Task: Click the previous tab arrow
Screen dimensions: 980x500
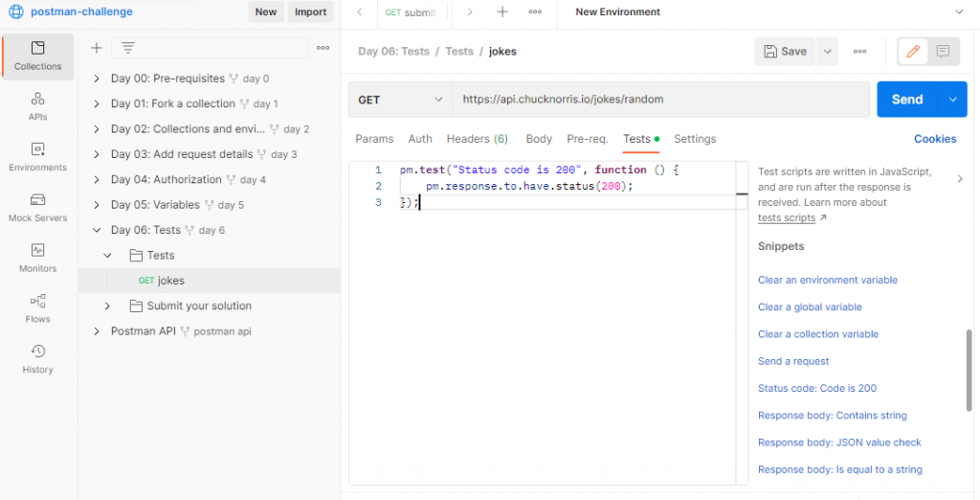Action: pos(360,11)
